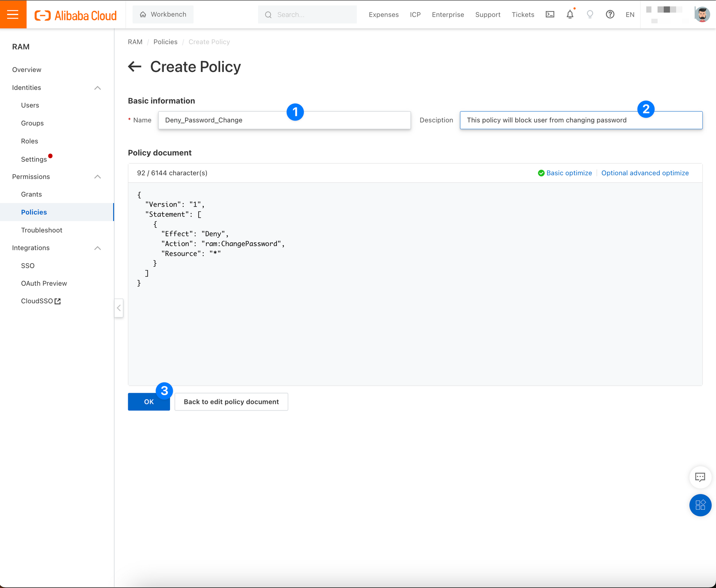716x588 pixels.
Task: Collapse the Permissions sidebar section
Action: [97, 177]
